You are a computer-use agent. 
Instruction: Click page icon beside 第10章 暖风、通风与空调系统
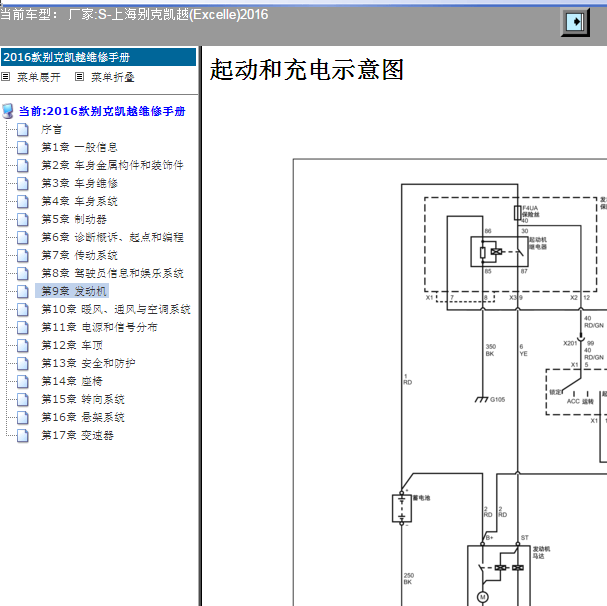[23, 310]
